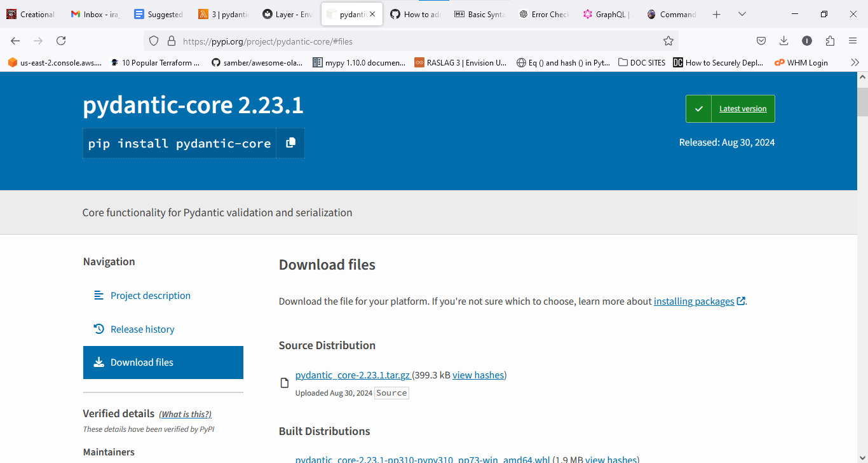Open us-east-2.console.aws bookmark
The width and height of the screenshot is (868, 463).
[x=55, y=62]
